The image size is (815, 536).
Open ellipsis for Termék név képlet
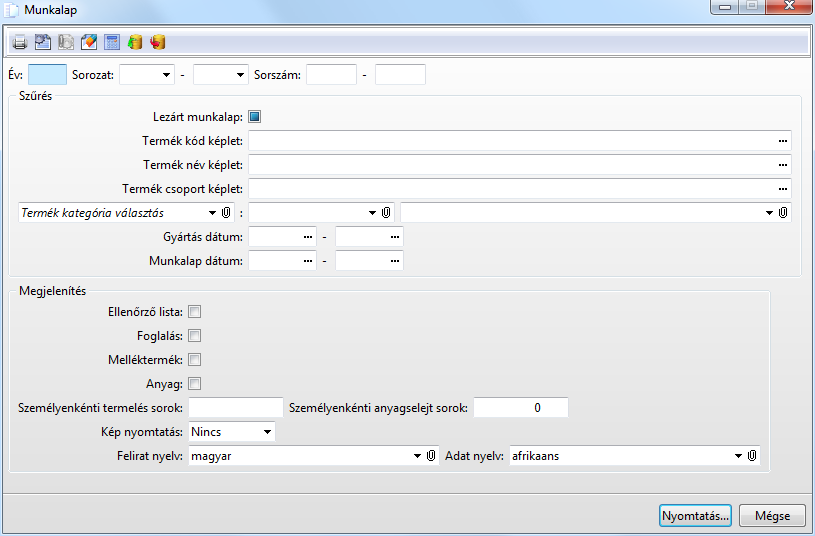click(783, 165)
